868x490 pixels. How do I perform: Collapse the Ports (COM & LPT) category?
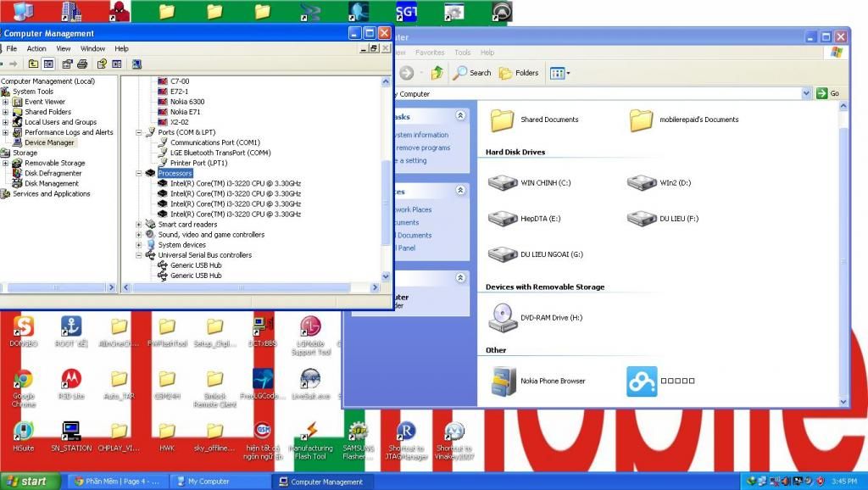point(139,132)
